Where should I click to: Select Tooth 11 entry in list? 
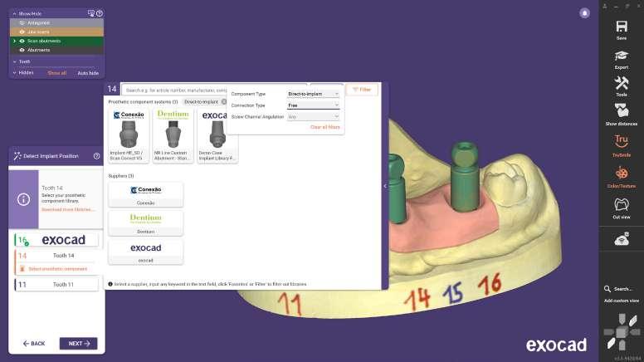(56, 284)
